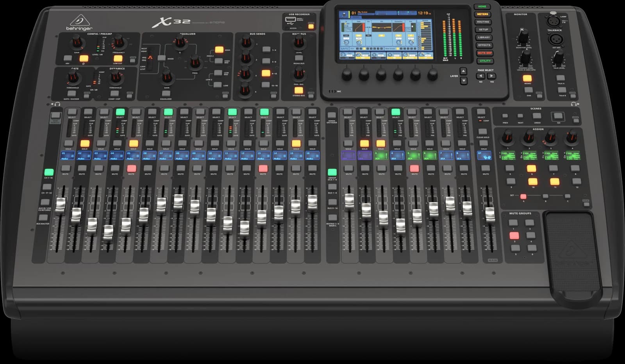Disable SOLO on channel 02
Image resolution: width=625 pixels, height=364 pixels.
pyautogui.click(x=85, y=144)
